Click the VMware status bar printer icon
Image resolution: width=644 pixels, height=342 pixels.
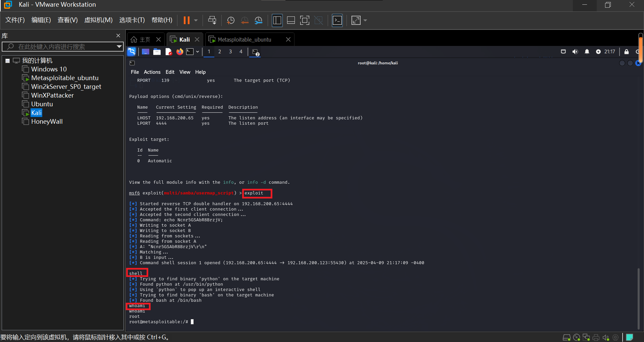click(x=596, y=337)
